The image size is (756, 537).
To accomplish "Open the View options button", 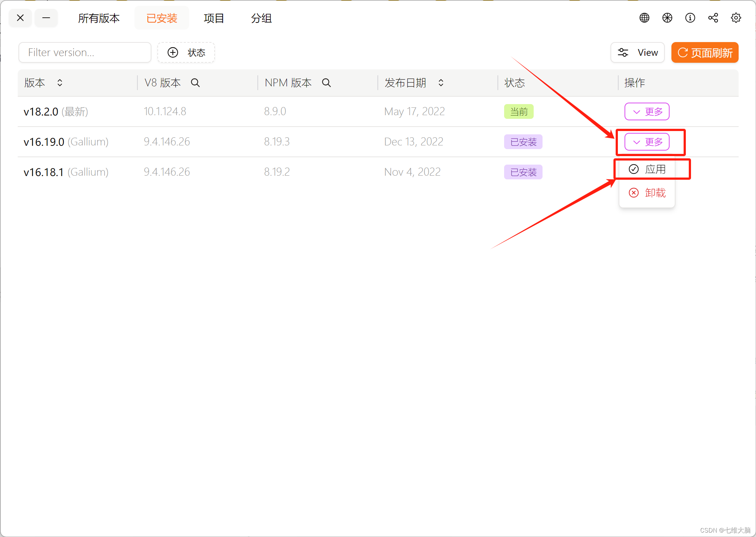I will (x=637, y=52).
